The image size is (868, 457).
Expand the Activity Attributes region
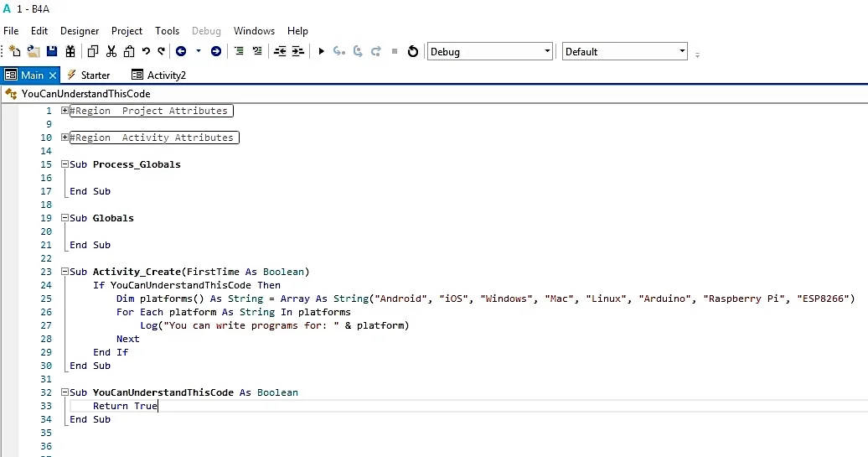tap(65, 137)
